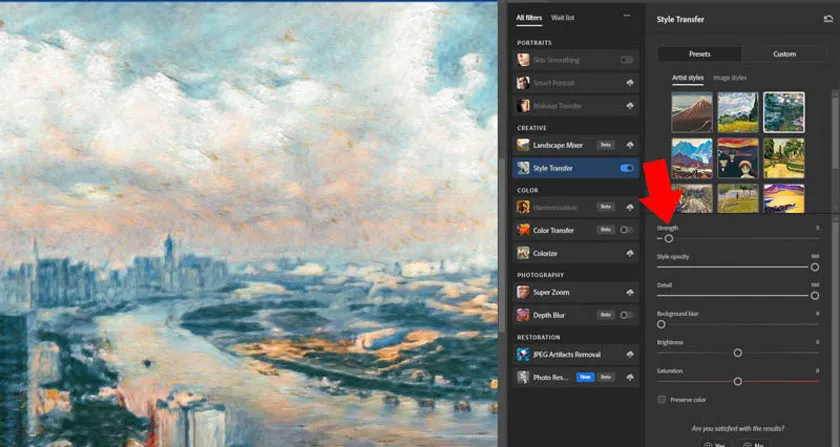Download the Photo Restoration filter via cloud icon
The height and width of the screenshot is (447, 840).
click(629, 377)
